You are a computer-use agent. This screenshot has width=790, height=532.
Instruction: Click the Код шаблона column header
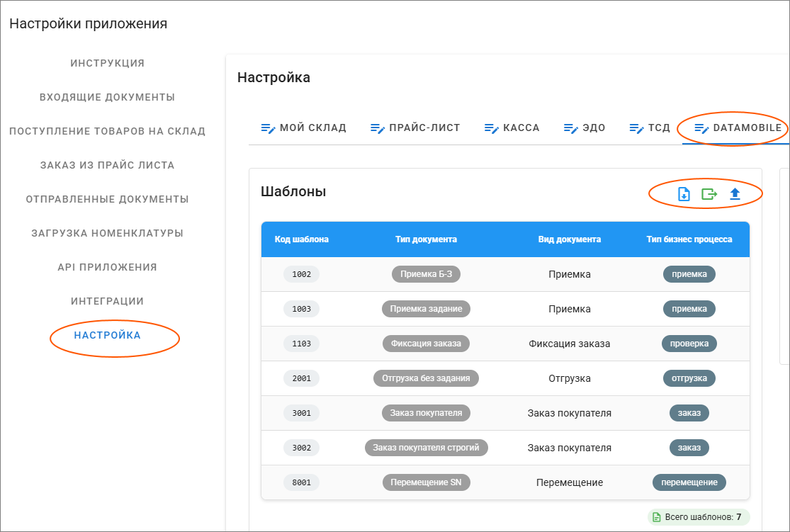point(301,239)
